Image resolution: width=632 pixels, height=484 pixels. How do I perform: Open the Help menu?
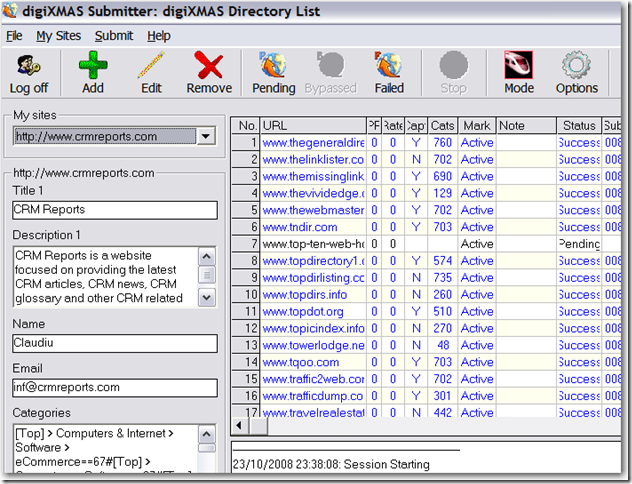pos(159,36)
